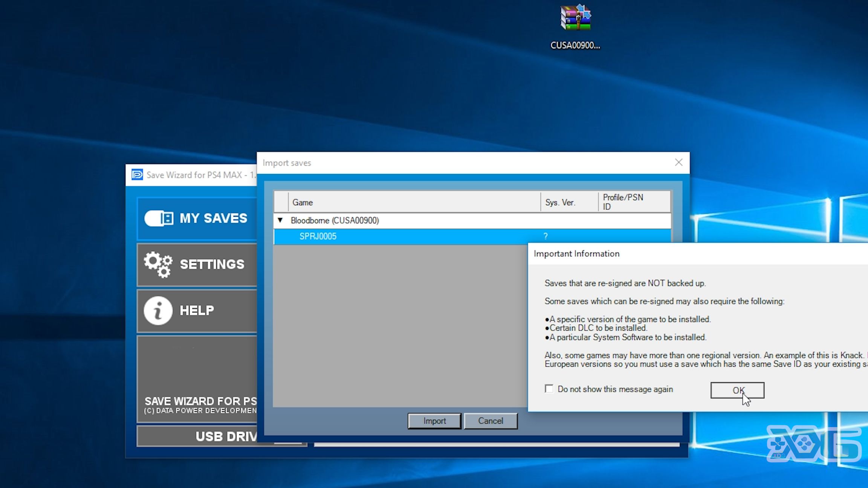
Task: Close the Import saves dialog
Action: pyautogui.click(x=679, y=162)
